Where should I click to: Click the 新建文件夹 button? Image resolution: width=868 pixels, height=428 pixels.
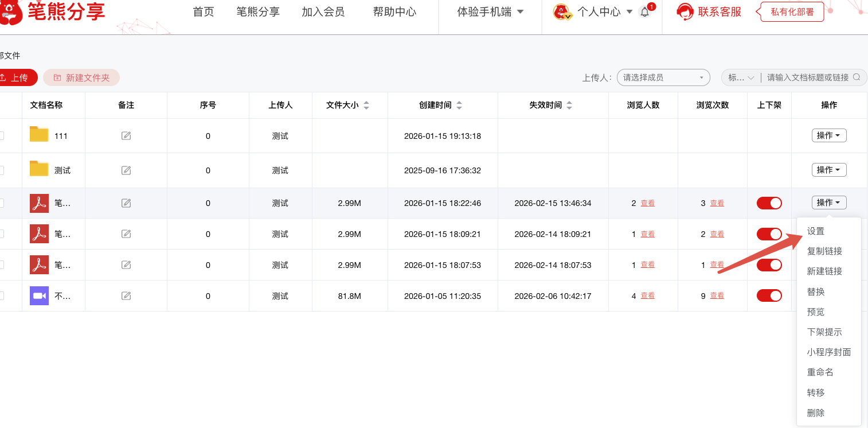point(81,77)
